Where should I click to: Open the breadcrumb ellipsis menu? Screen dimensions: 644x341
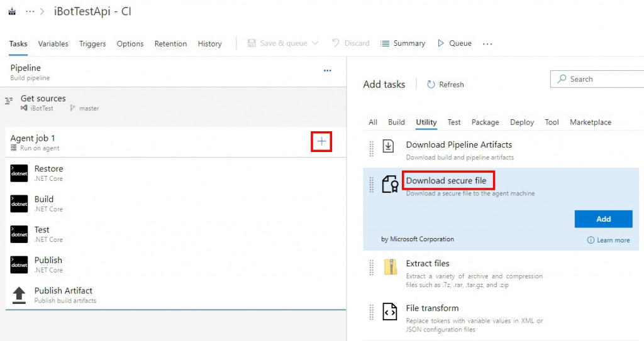click(30, 11)
